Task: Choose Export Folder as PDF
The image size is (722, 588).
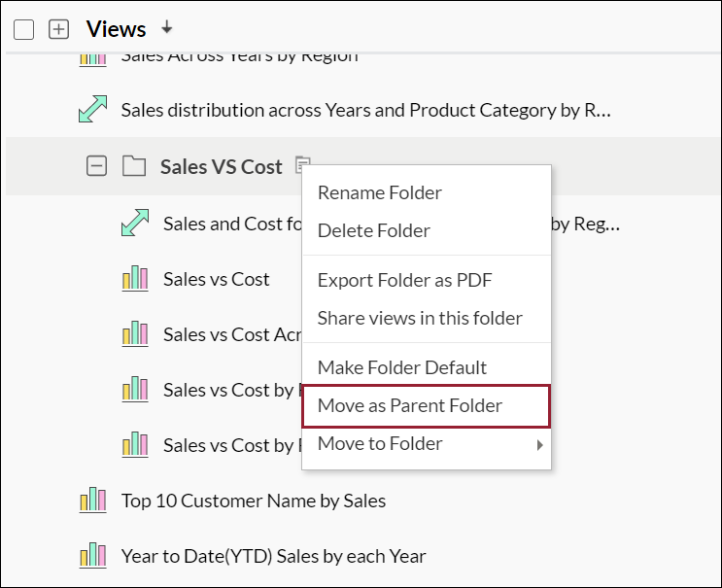Action: (x=405, y=280)
